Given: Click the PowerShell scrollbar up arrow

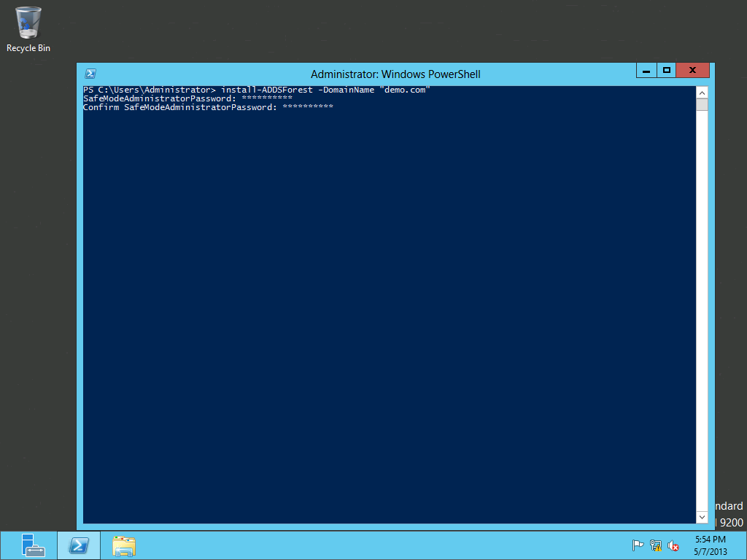Looking at the screenshot, I should point(702,93).
